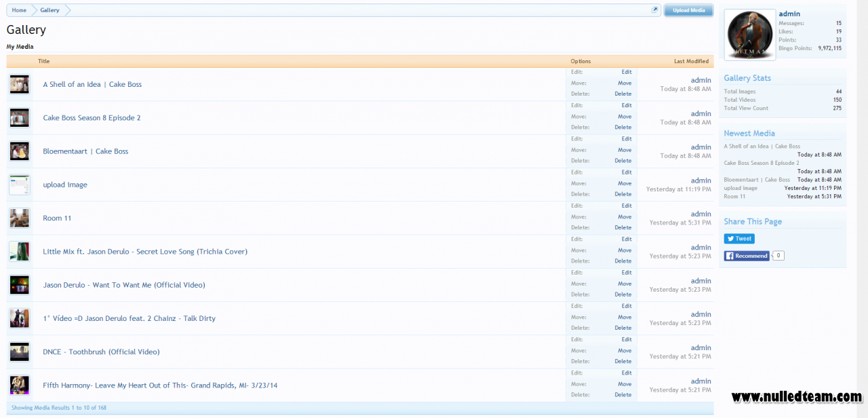Viewport: 868px width, 418px height.
Task: Select Bingo Points value 9,972,115
Action: click(830, 48)
